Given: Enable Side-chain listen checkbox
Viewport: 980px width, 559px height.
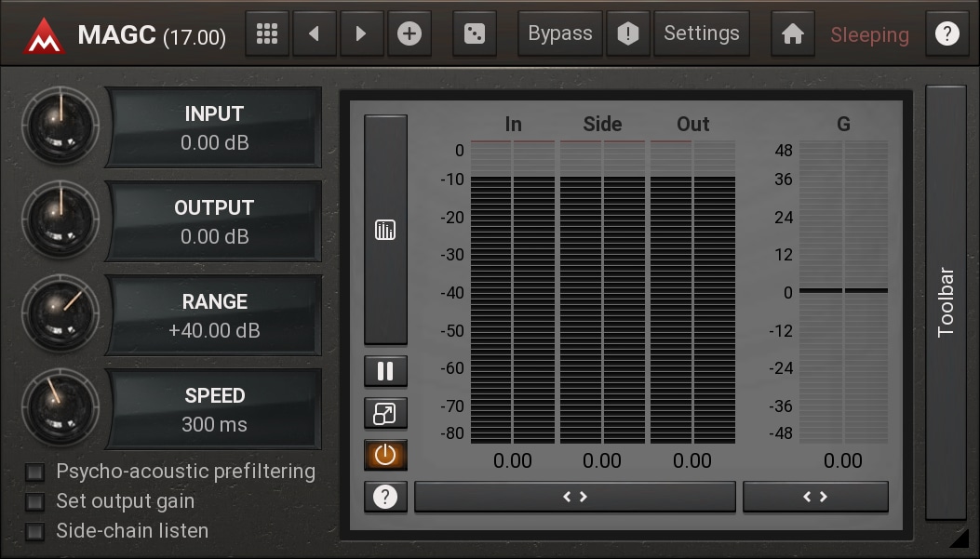Looking at the screenshot, I should click(35, 532).
